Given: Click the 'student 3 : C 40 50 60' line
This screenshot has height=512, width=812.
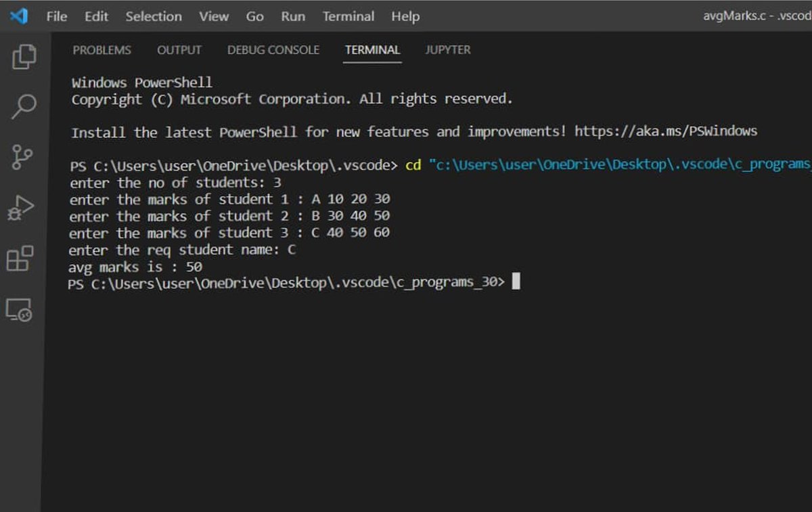Looking at the screenshot, I should click(230, 233).
